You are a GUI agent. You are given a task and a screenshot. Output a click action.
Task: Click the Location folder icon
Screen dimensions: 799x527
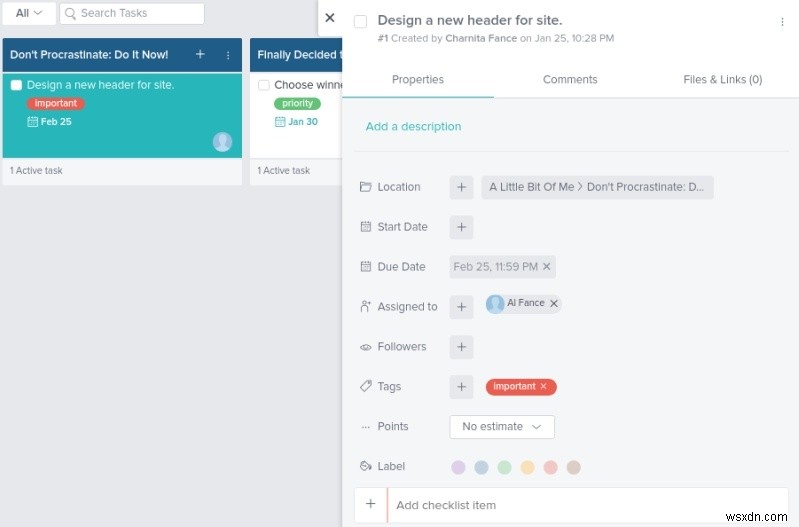click(x=365, y=187)
